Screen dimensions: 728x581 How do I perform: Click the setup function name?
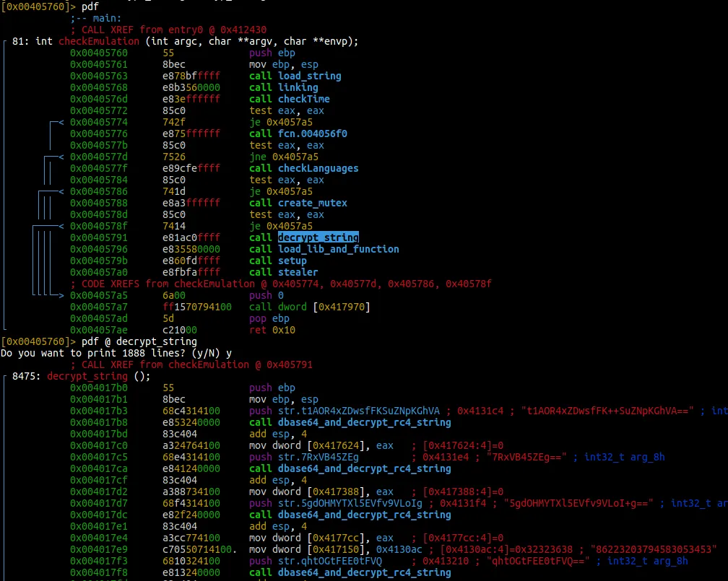click(292, 261)
